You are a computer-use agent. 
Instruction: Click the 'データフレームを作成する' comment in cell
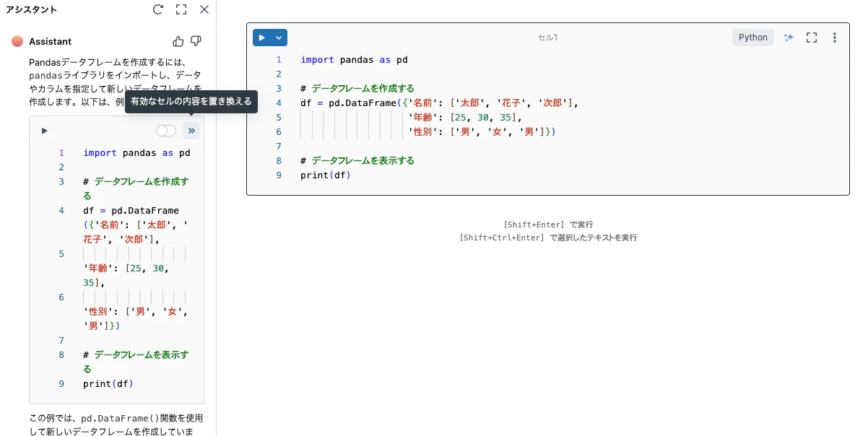tap(357, 89)
